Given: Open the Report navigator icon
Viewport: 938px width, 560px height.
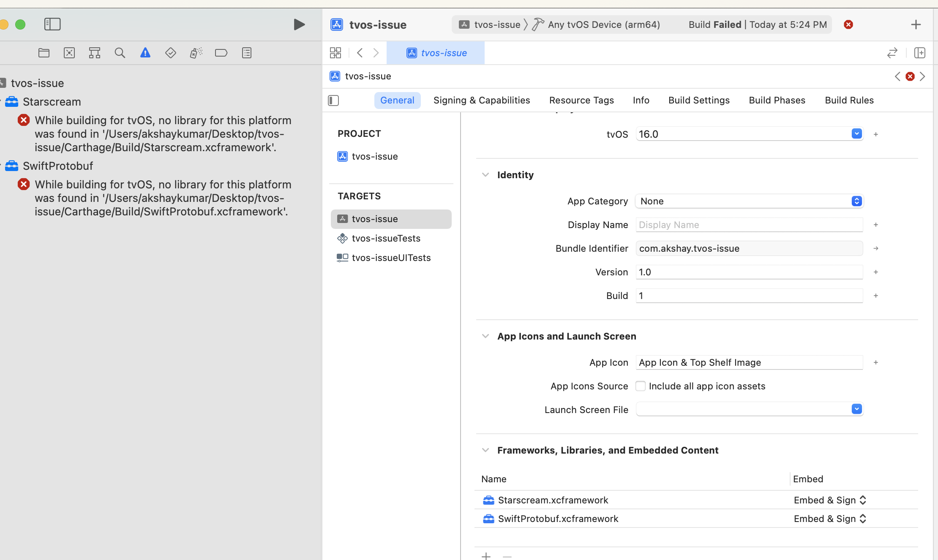Looking at the screenshot, I should [246, 53].
